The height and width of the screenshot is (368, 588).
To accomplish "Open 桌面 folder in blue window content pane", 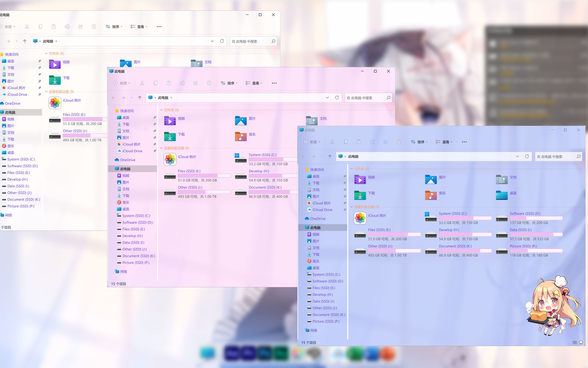I will click(x=502, y=195).
